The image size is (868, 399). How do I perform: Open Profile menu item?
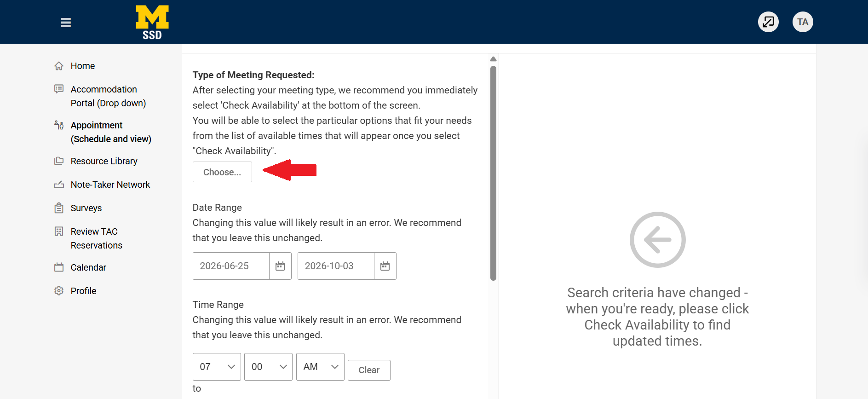(x=83, y=291)
